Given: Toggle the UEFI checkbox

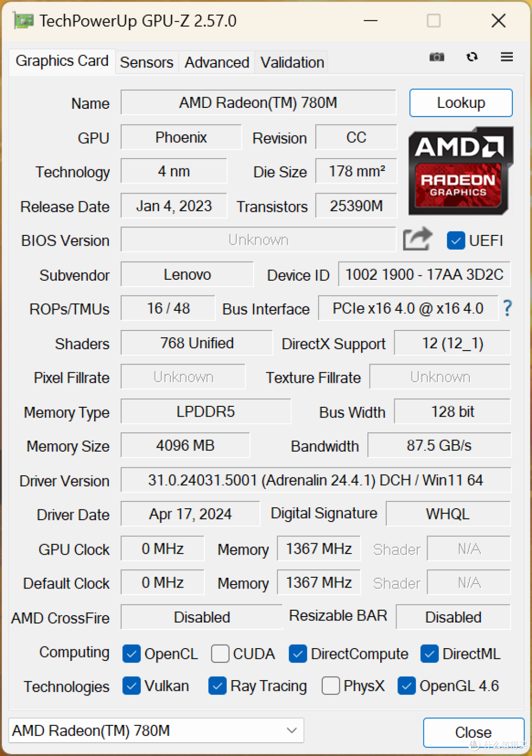Looking at the screenshot, I should (456, 240).
